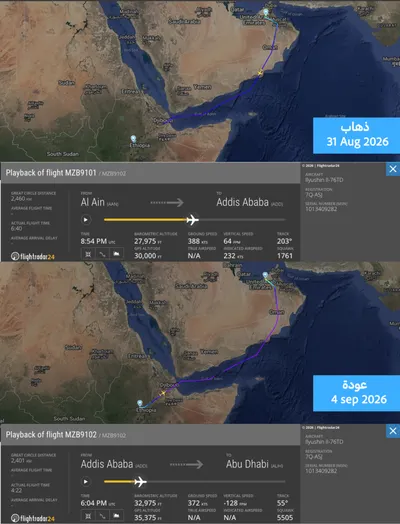The width and height of the screenshot is (400, 524).
Task: Close the MZB9102 playback panel
Action: click(393, 431)
